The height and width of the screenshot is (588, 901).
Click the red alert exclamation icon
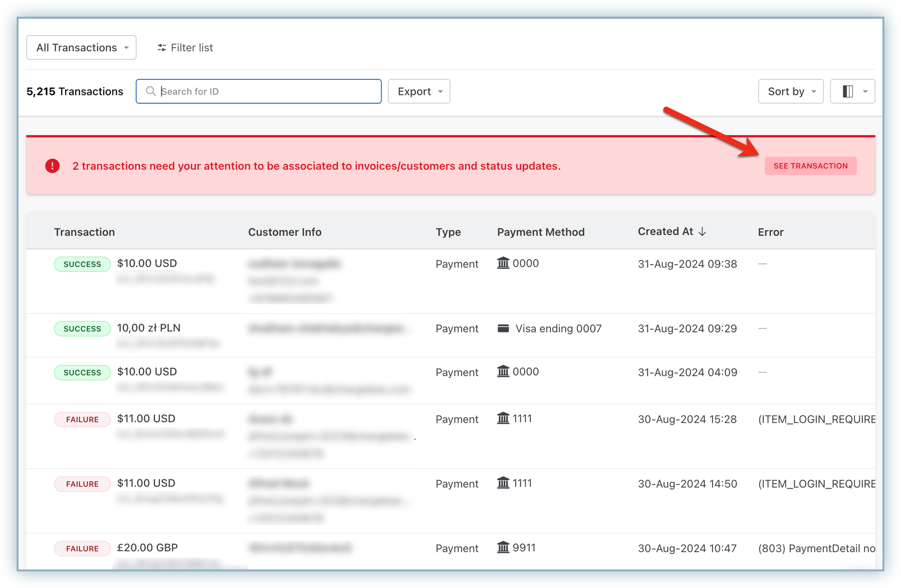[x=52, y=166]
